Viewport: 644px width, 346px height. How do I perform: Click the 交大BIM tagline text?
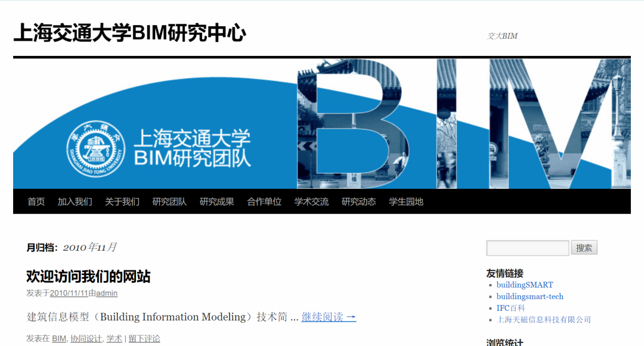click(502, 36)
